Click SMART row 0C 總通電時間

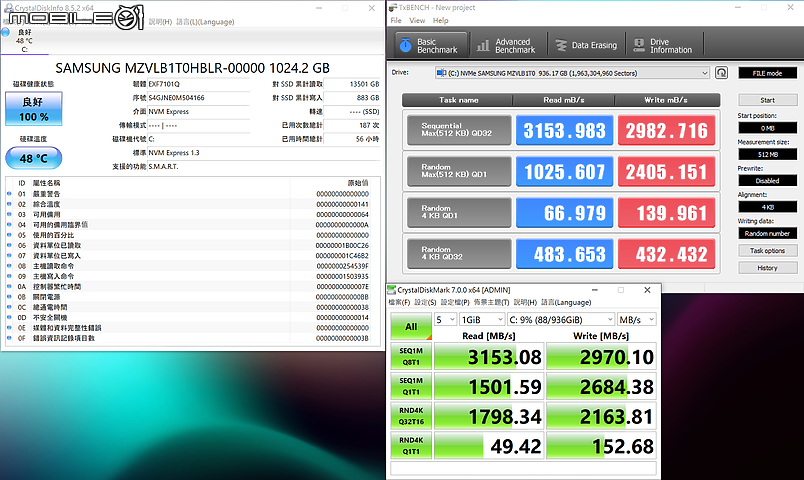pyautogui.click(x=193, y=307)
